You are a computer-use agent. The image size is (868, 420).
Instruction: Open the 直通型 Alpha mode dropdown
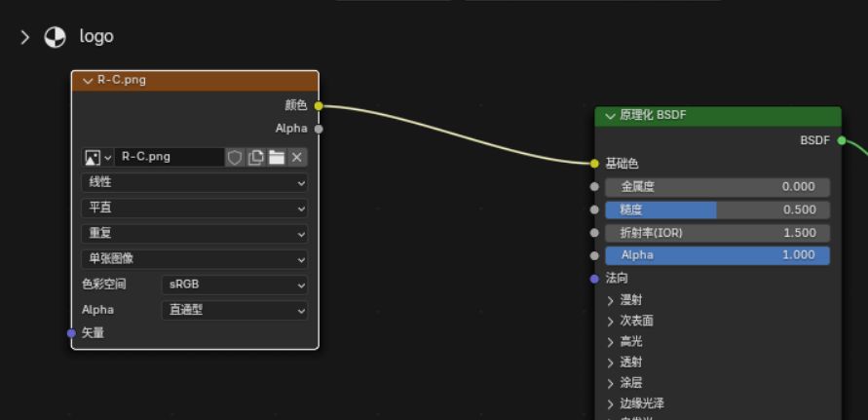(x=235, y=310)
